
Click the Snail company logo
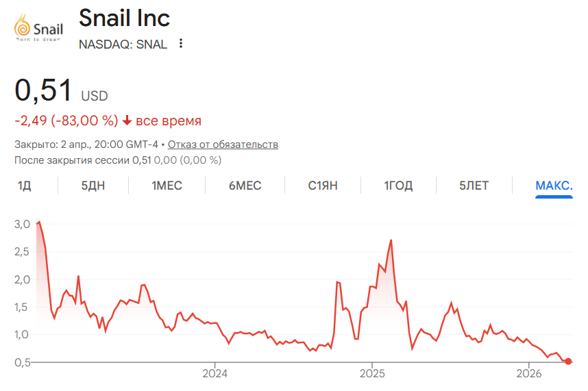[x=39, y=29]
